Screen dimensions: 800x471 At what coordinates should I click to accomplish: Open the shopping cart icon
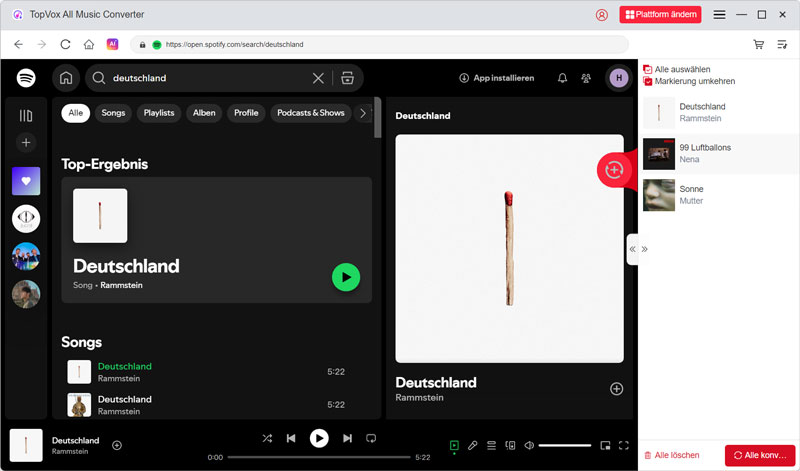pyautogui.click(x=758, y=45)
